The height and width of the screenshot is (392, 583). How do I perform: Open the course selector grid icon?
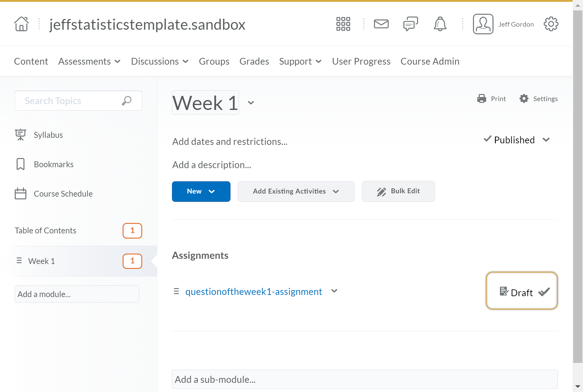pos(343,24)
